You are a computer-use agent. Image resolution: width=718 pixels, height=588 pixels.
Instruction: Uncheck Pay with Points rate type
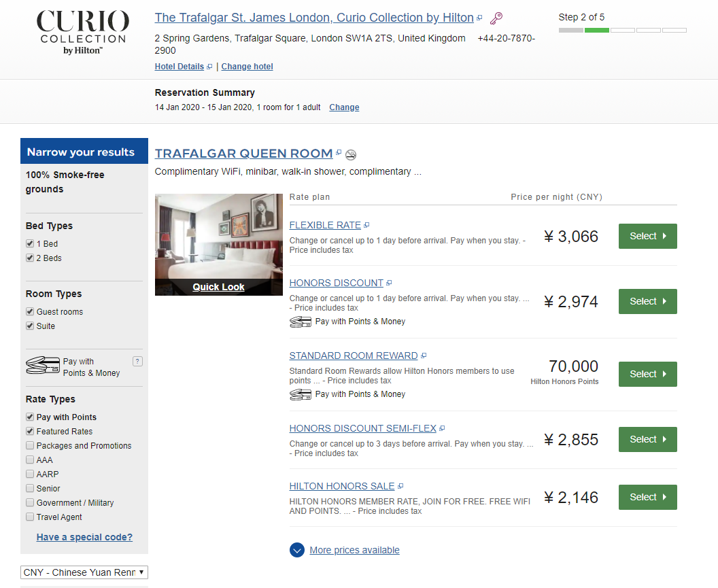click(x=30, y=417)
